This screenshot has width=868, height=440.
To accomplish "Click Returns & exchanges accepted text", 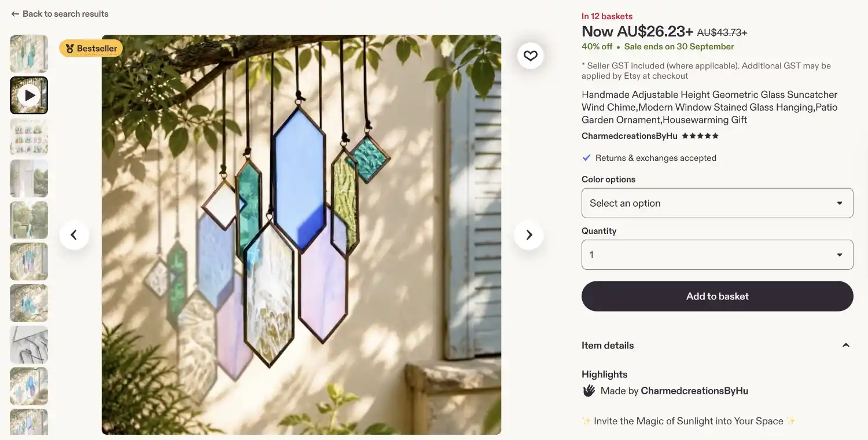I will click(x=656, y=158).
